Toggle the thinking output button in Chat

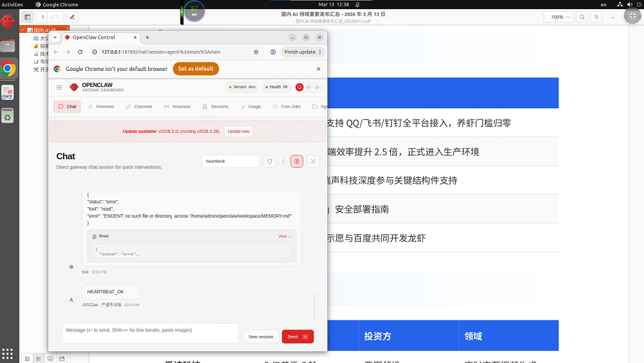[x=297, y=161]
